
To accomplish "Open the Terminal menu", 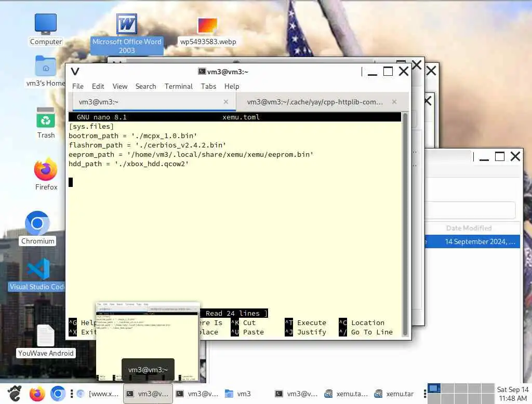I will (179, 87).
